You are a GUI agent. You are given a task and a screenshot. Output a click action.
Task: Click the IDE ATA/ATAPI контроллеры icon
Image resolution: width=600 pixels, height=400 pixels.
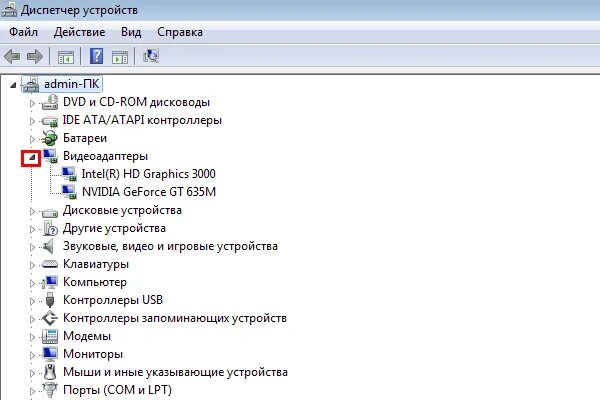(x=50, y=121)
